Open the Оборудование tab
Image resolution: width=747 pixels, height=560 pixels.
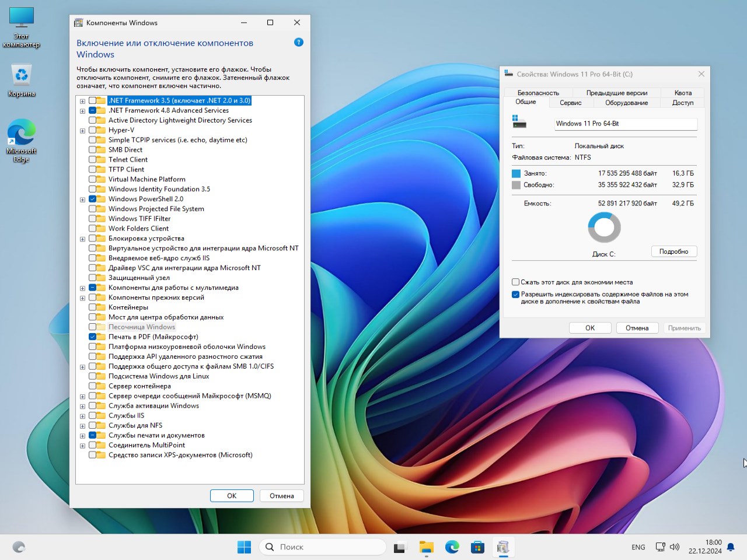(x=626, y=102)
